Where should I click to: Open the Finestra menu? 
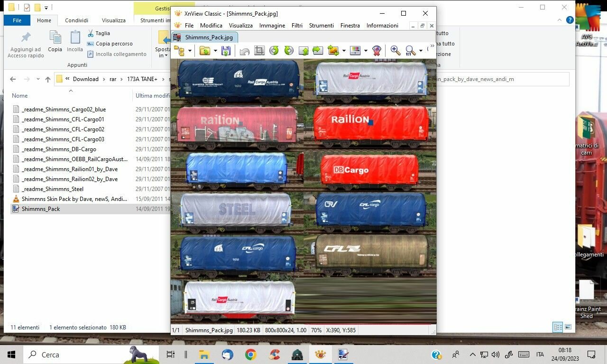coord(350,26)
